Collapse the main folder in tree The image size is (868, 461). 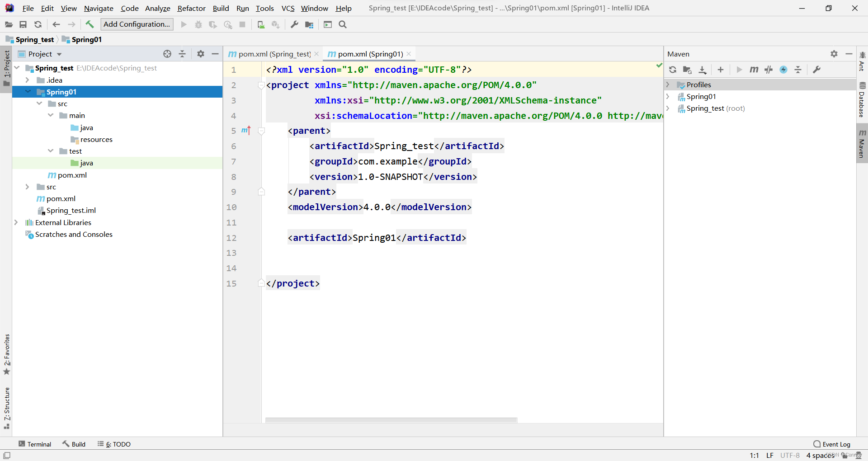click(x=51, y=115)
